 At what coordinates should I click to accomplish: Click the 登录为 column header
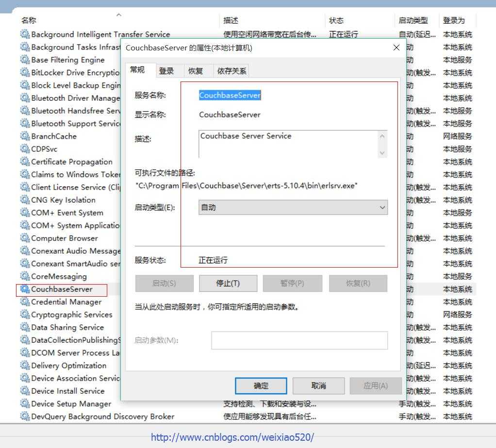pyautogui.click(x=457, y=20)
